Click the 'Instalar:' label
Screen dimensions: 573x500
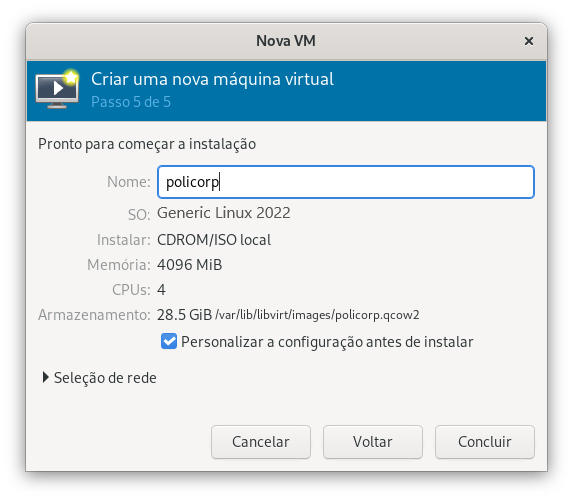click(x=124, y=240)
